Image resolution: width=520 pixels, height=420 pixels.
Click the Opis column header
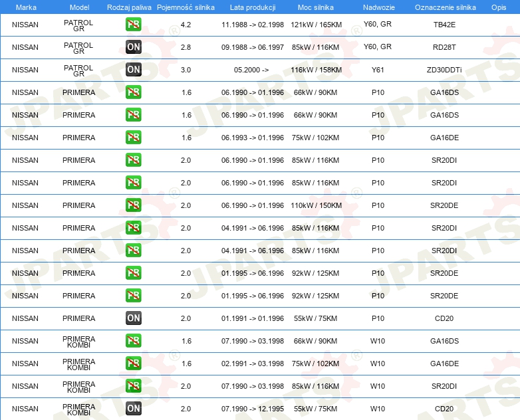499,7
